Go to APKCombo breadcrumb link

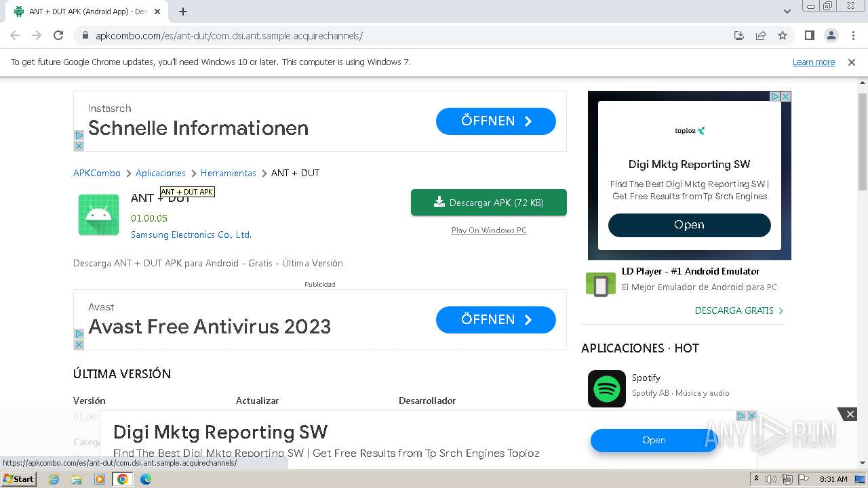click(x=97, y=174)
